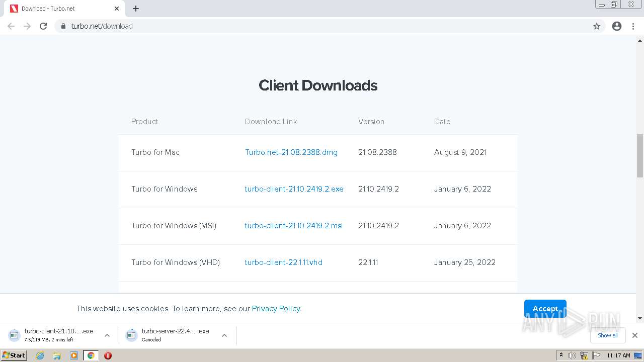Restore the Chrome window size

coord(614,4)
